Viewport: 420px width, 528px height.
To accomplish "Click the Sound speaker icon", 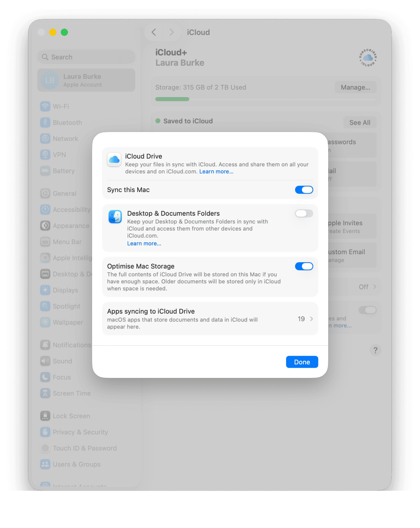I will coord(45,361).
